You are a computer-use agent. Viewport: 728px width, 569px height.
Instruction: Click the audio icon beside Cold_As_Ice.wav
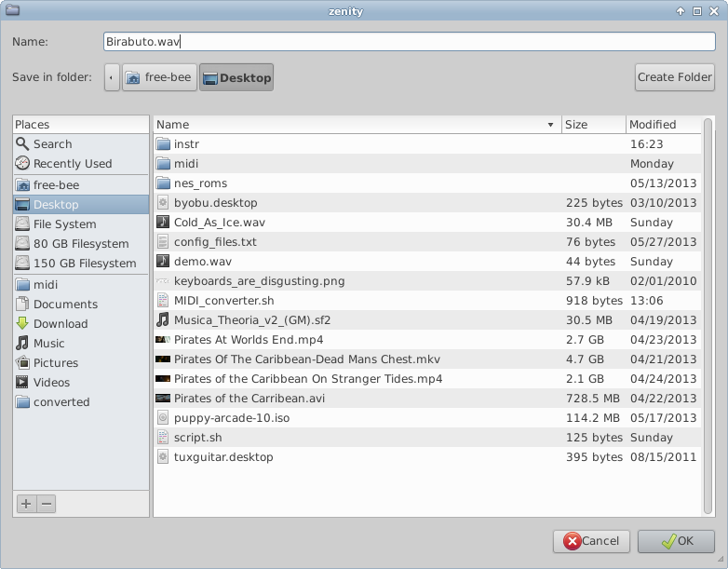pyautogui.click(x=163, y=222)
